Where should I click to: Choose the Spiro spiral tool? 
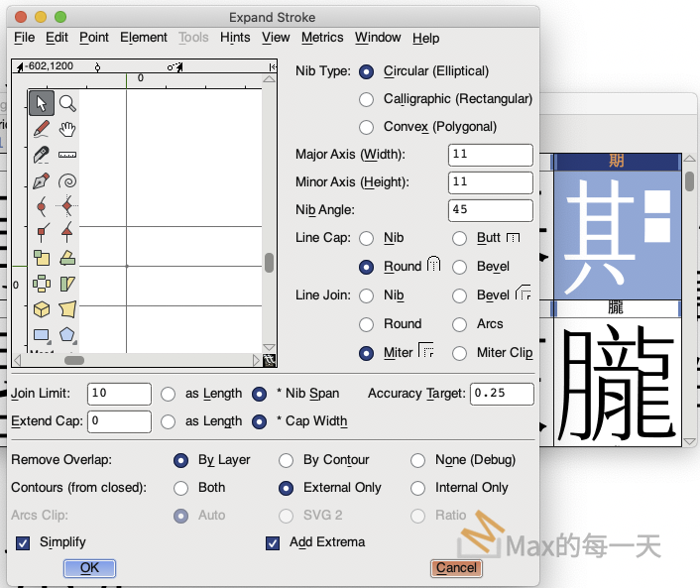(x=67, y=181)
